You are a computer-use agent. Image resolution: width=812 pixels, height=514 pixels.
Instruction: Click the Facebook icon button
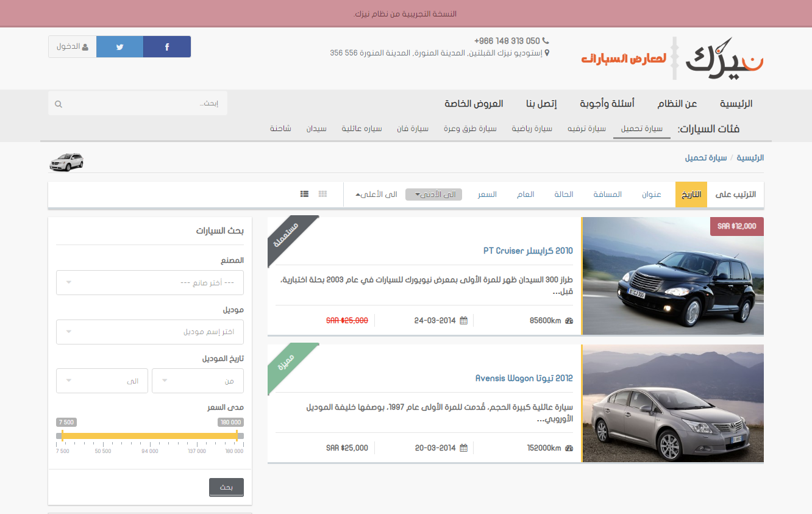point(167,47)
